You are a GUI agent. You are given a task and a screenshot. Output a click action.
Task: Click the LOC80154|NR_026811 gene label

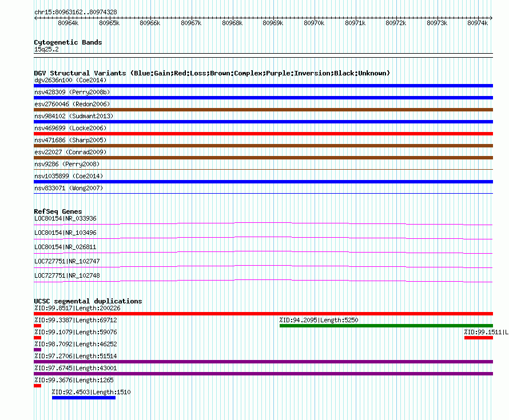(x=65, y=247)
